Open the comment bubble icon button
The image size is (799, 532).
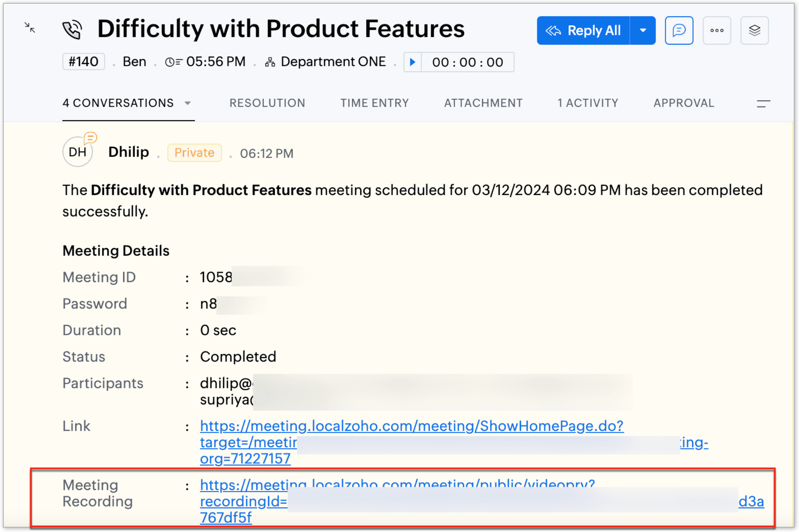(x=679, y=31)
